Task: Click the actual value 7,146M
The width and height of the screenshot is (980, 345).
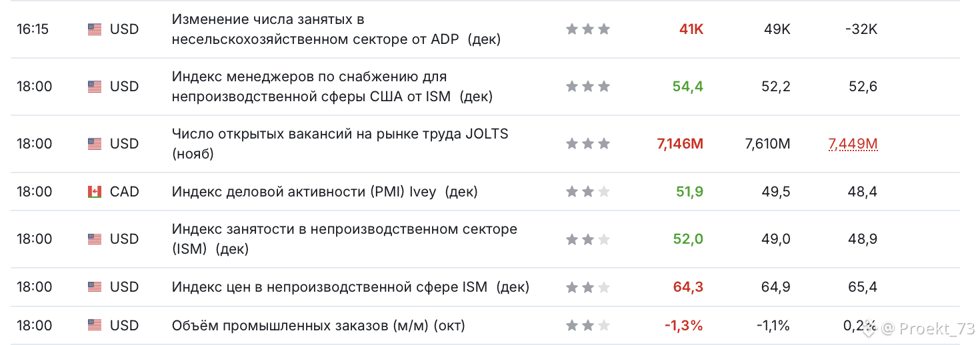Action: [x=680, y=144]
